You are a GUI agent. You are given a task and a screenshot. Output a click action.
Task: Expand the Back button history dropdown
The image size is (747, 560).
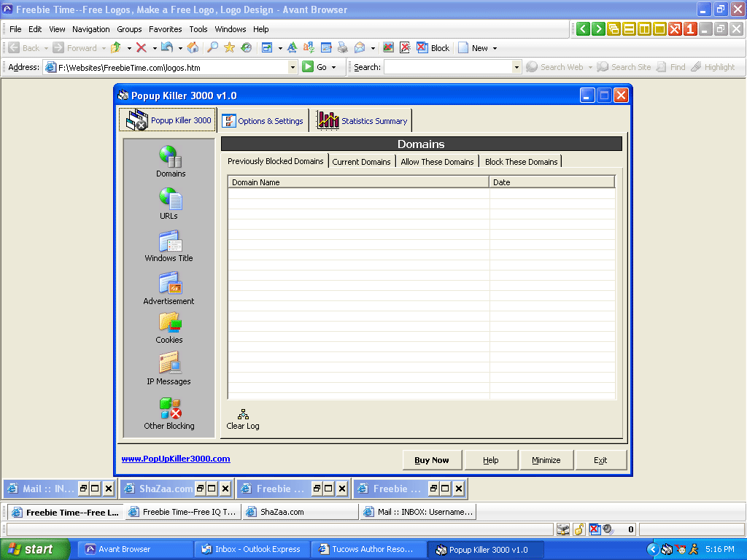tap(46, 48)
